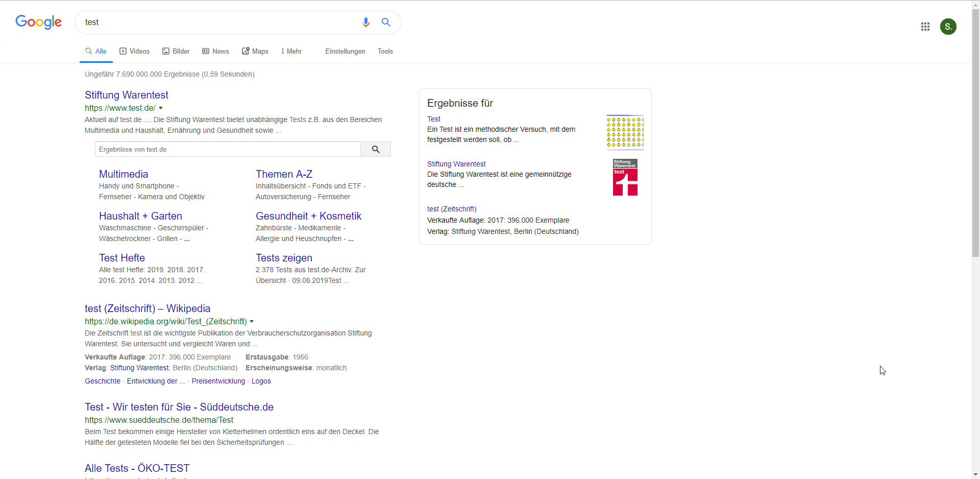Click the www.sueddeutsche.de/thema/Test URL
Screen dimensions: 980x479
(159, 420)
